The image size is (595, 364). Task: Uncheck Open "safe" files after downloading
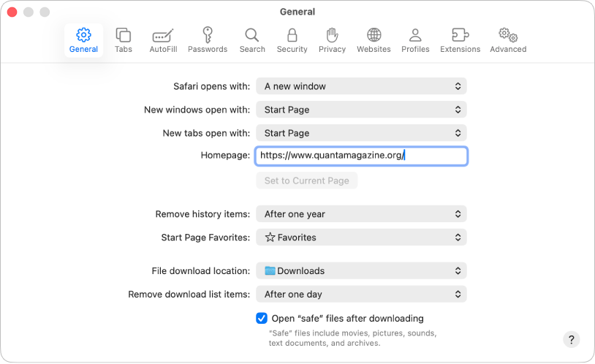click(x=262, y=318)
